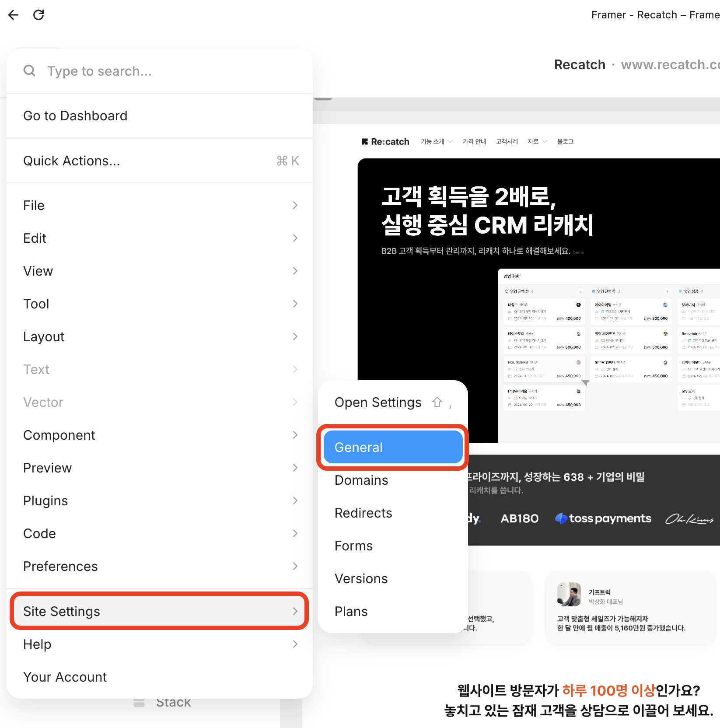Click the toss payments logo
The width and height of the screenshot is (720, 728).
click(603, 518)
